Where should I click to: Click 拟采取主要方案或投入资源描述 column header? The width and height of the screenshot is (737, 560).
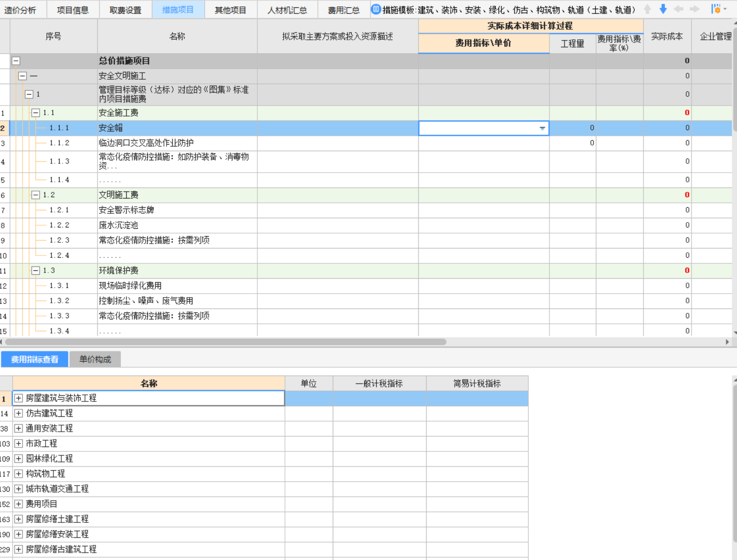[x=338, y=36]
